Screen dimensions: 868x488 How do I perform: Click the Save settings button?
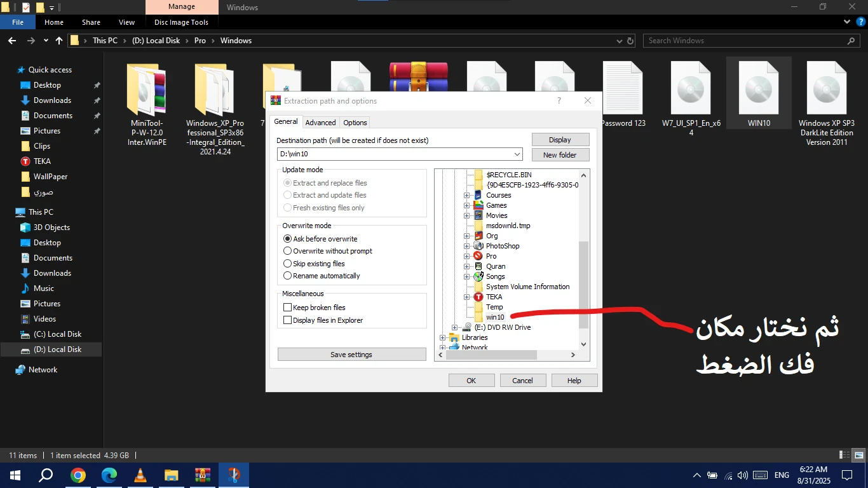coord(352,355)
